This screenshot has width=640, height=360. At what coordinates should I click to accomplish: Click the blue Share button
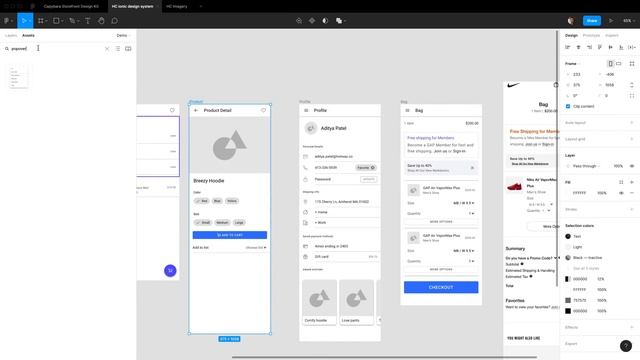point(592,21)
